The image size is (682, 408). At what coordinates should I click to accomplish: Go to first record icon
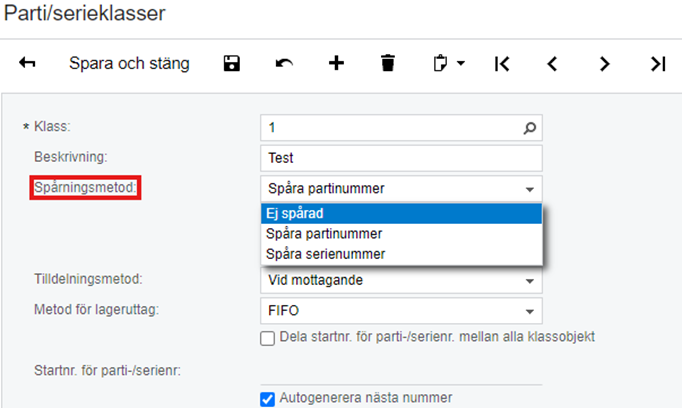pyautogui.click(x=501, y=64)
